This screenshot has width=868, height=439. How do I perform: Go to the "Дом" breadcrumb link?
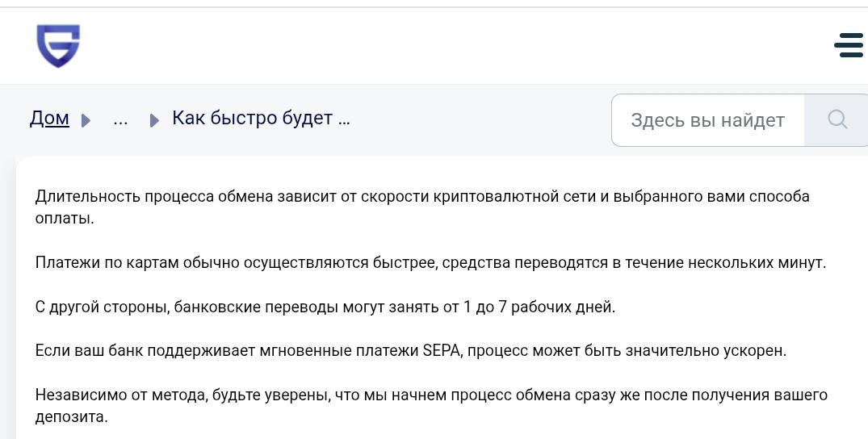pyautogui.click(x=49, y=118)
